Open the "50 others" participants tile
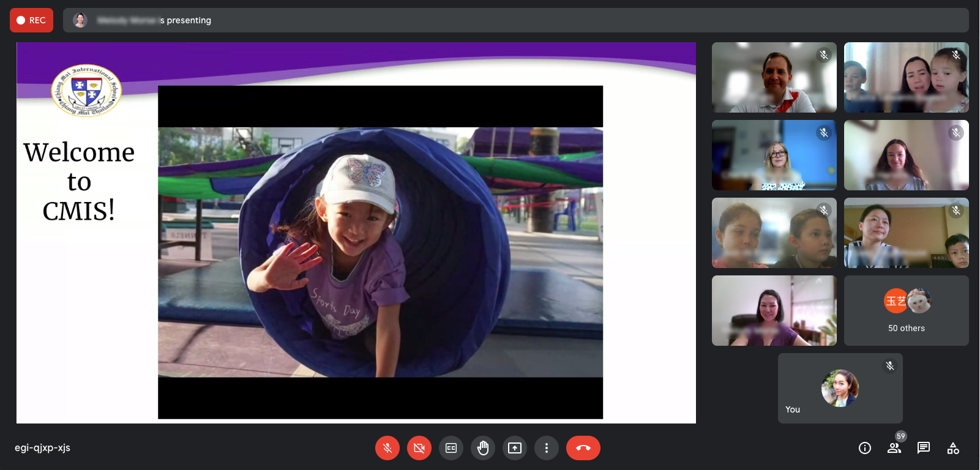This screenshot has width=980, height=470. (907, 310)
